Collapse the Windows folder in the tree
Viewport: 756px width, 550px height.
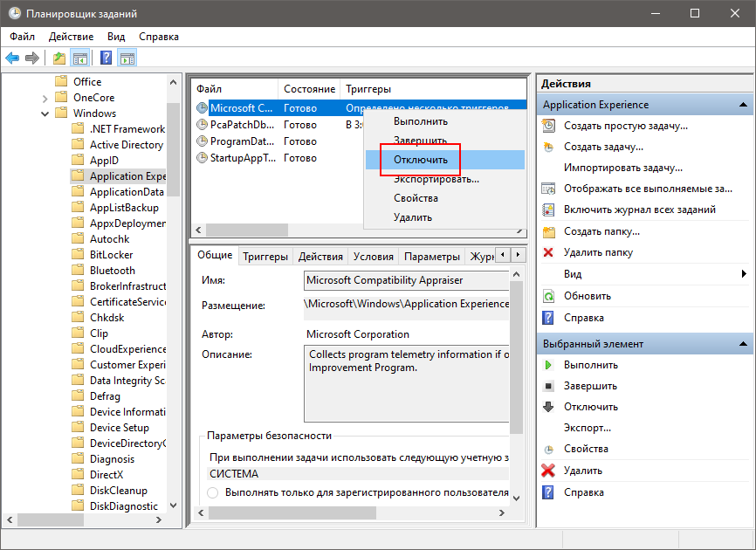point(45,113)
